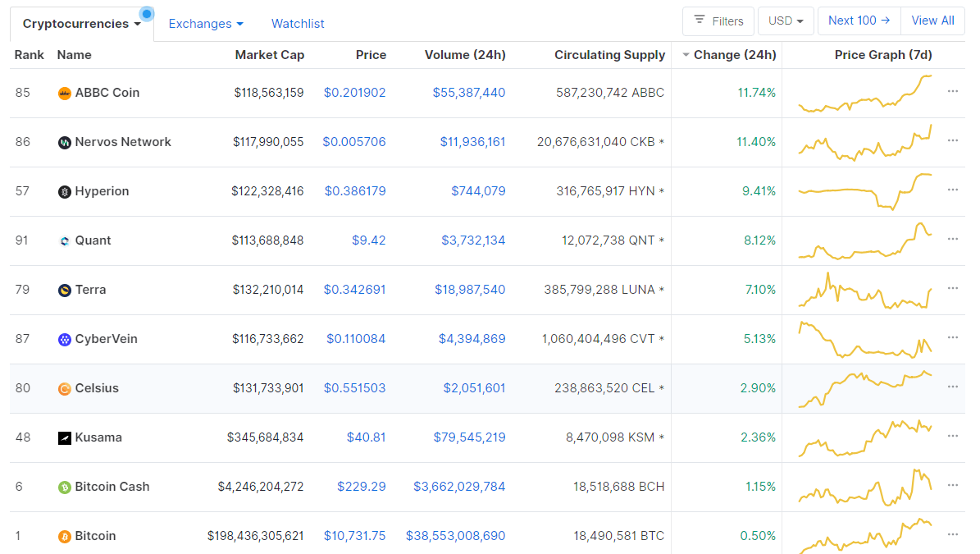Viewport: 980px width, 554px height.
Task: Click the Celsius logo icon
Action: tap(64, 389)
